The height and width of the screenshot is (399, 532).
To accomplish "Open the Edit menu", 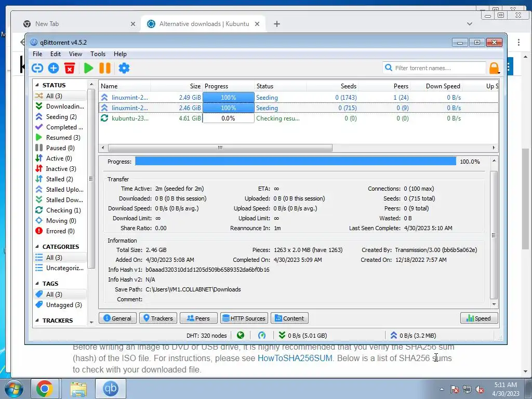I will (x=55, y=54).
